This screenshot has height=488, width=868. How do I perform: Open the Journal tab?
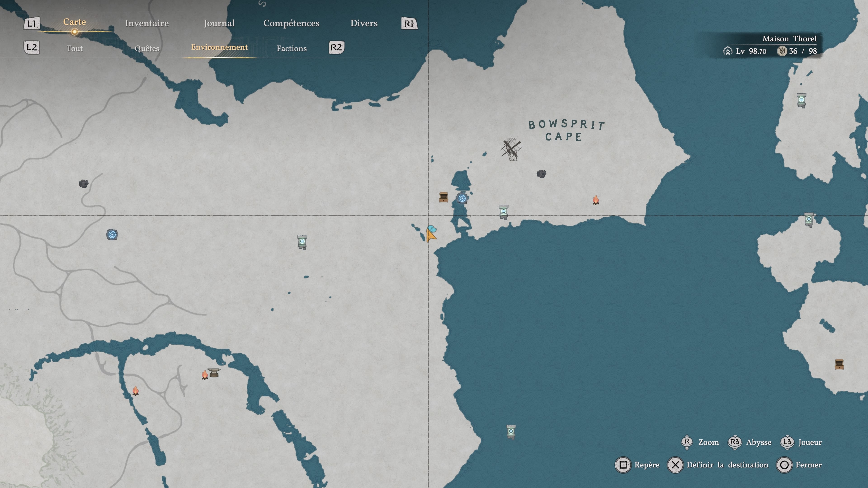tap(219, 23)
